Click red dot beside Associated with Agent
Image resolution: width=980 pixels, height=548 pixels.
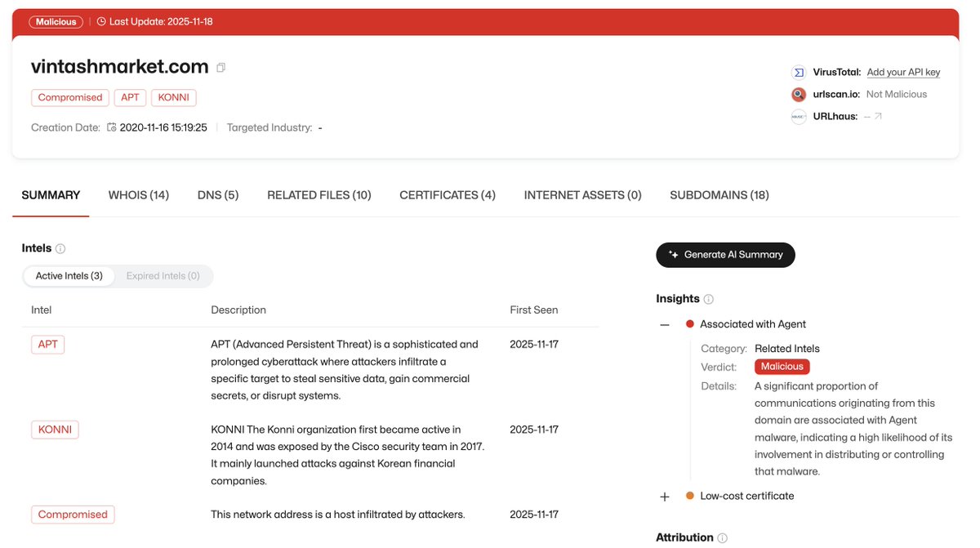(x=690, y=324)
